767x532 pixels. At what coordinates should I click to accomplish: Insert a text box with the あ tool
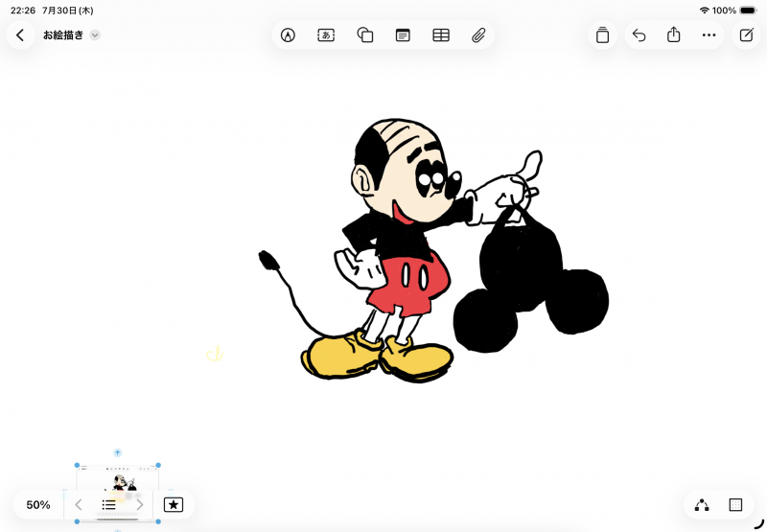(x=326, y=35)
